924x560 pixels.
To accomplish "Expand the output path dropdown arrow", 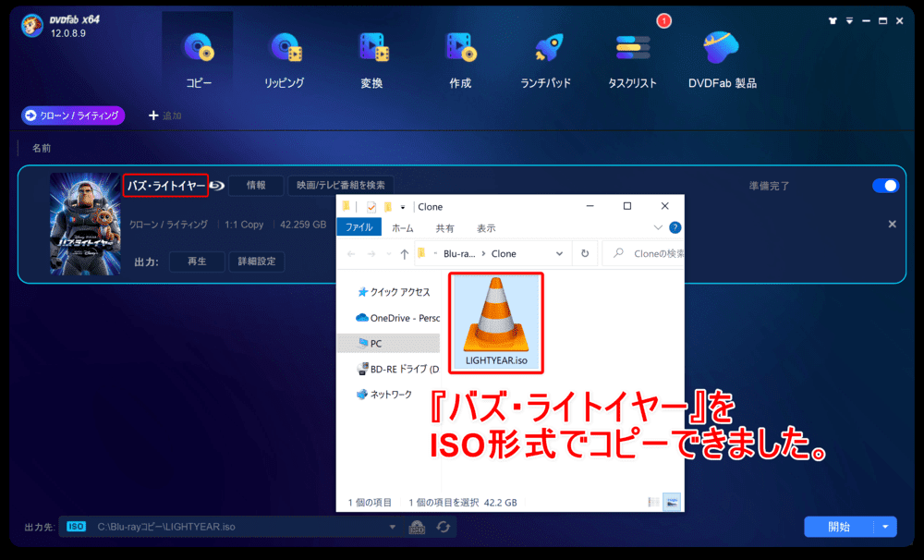I will [393, 527].
